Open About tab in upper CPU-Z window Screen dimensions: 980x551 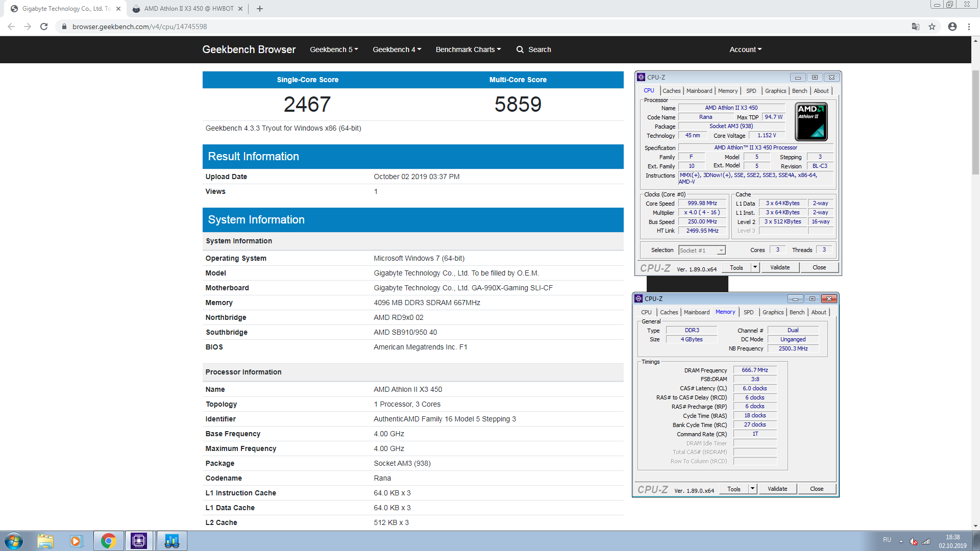click(821, 91)
